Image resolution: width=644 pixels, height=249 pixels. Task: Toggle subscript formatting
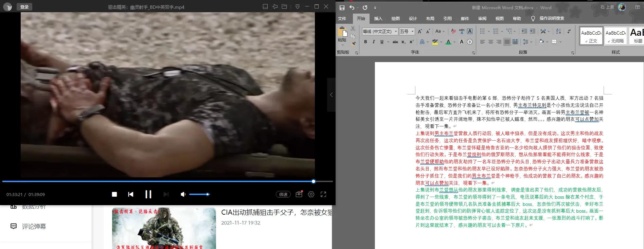click(403, 42)
